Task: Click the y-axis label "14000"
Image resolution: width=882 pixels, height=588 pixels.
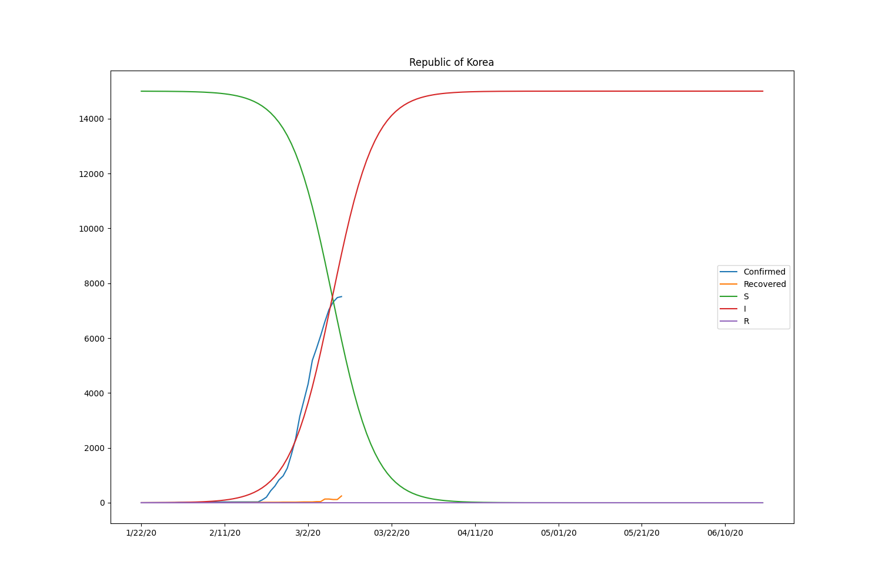Action: click(x=92, y=119)
